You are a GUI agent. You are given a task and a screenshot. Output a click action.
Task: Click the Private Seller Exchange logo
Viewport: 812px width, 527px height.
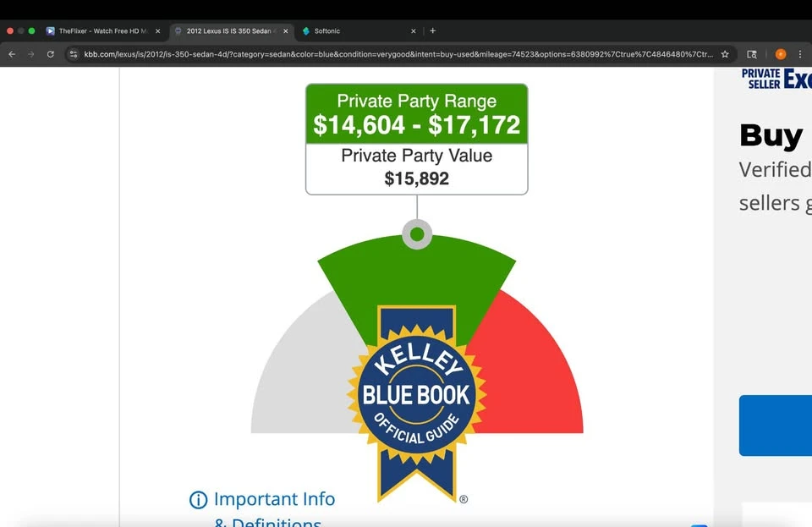[x=776, y=79]
